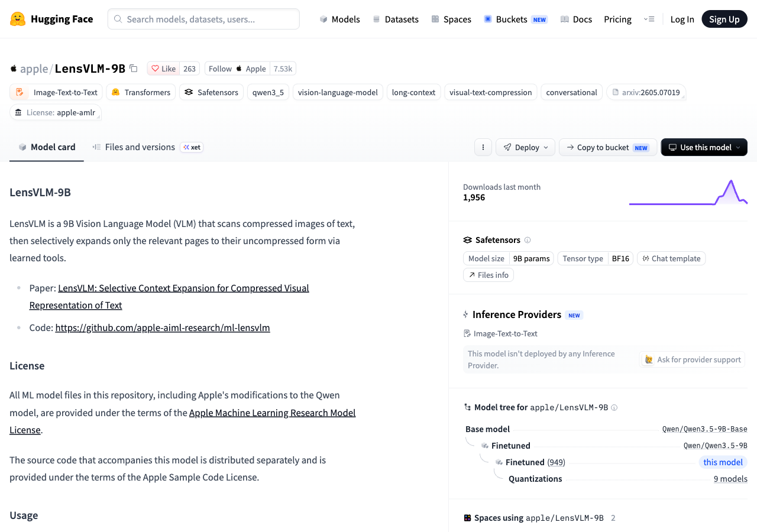Image resolution: width=757 pixels, height=532 pixels.
Task: Filter by the qwen3_5 tag
Action: point(268,92)
